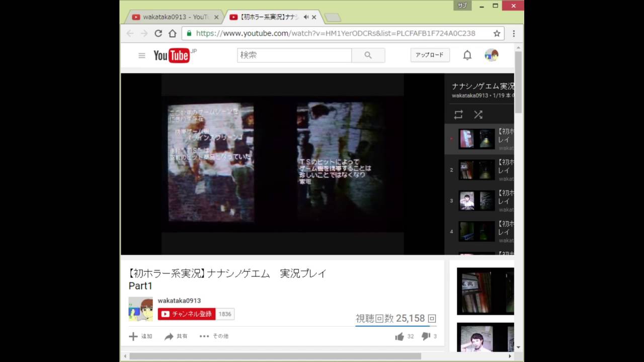Screen dimensions: 644x362
Task: Maximize the Chrome window
Action: tap(495, 6)
